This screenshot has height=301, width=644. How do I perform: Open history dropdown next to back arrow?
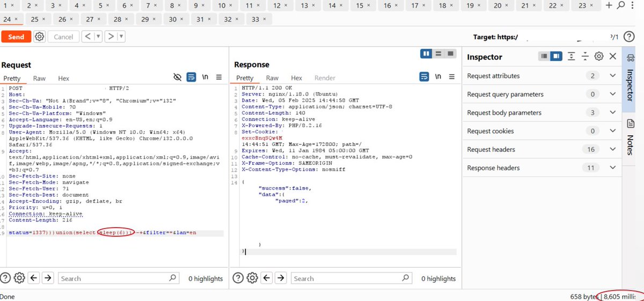[98, 37]
